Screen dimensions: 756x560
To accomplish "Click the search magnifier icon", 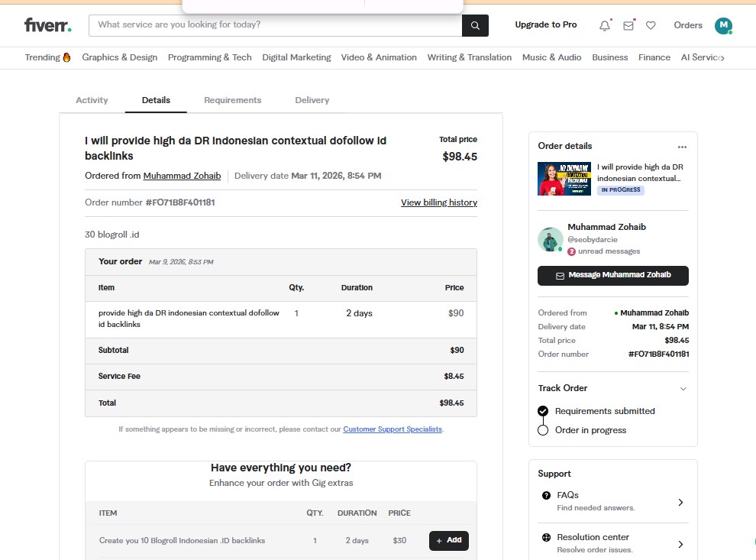I will 474,25.
